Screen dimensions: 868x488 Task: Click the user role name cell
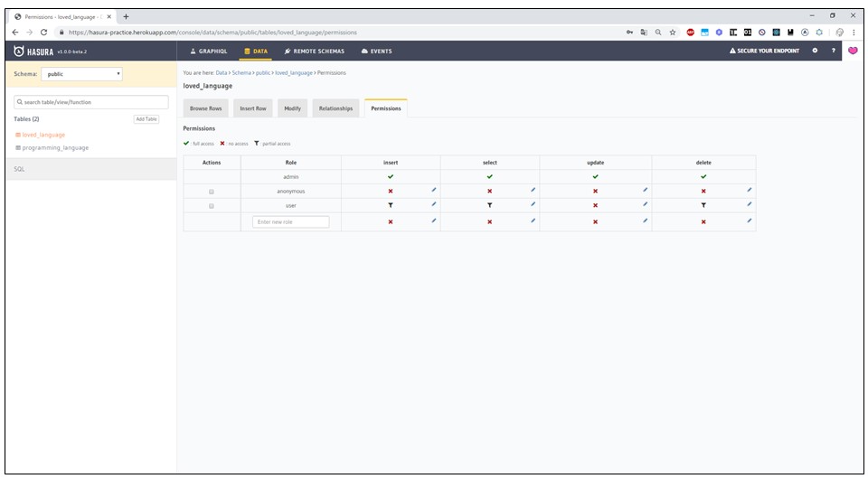290,205
